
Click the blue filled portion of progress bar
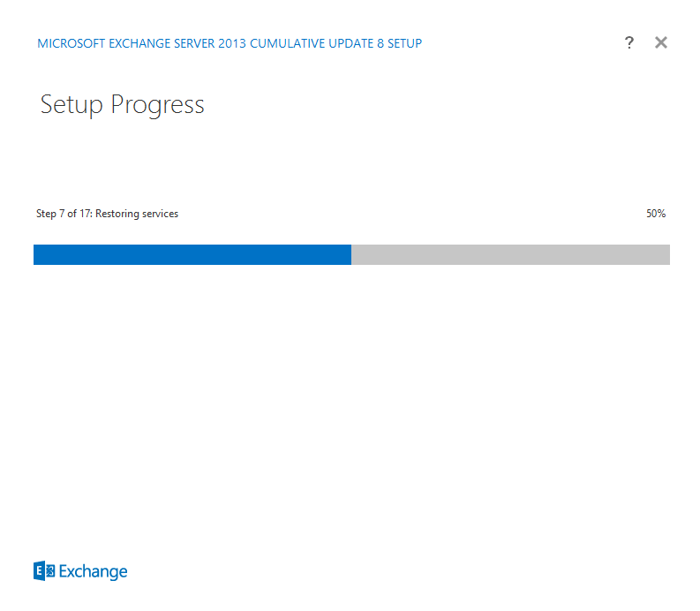pyautogui.click(x=192, y=254)
